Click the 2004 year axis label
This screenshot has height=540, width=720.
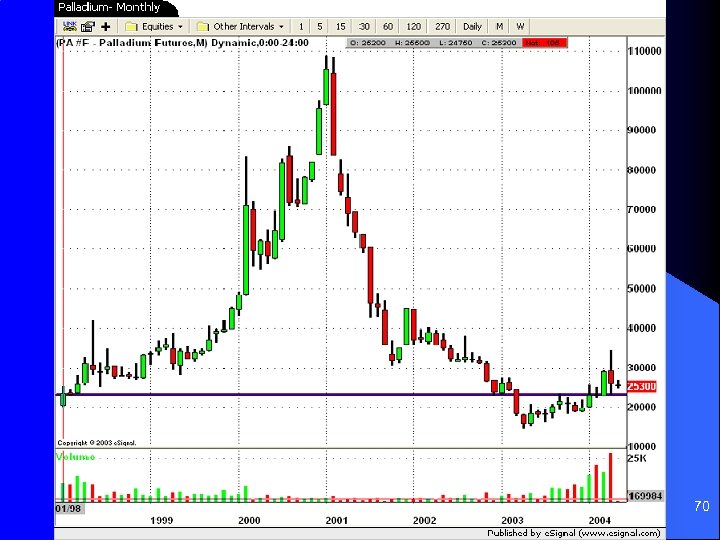(599, 520)
